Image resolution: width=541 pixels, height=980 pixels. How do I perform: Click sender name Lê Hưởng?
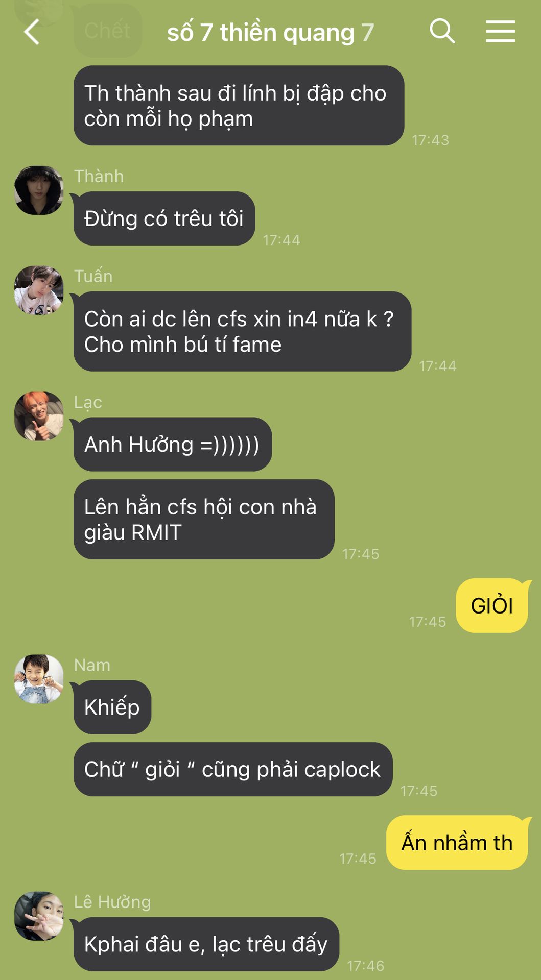point(112,902)
